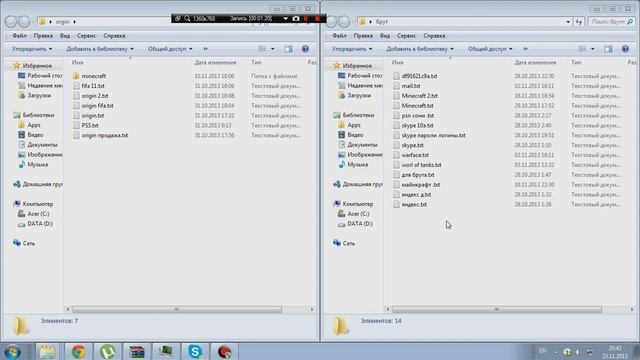The width and height of the screenshot is (640, 360).
Task: Open Рабочий стол in origin sidebar
Action: [40, 76]
